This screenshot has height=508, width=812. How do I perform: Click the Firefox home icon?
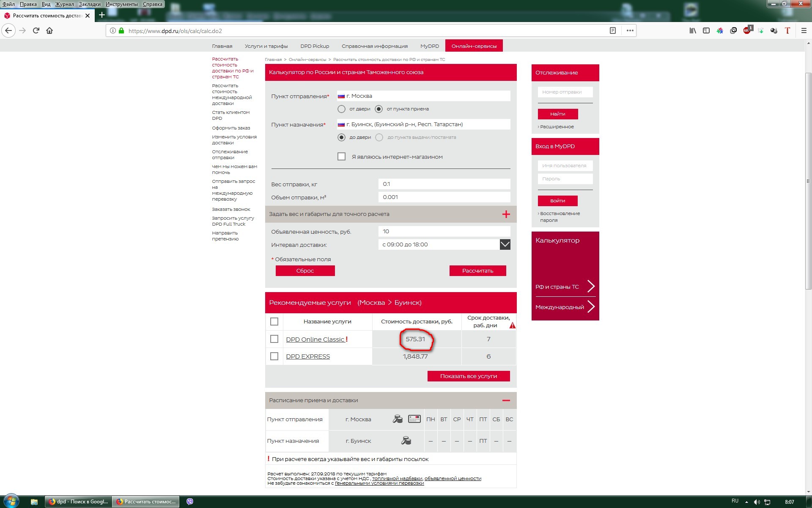tap(49, 30)
